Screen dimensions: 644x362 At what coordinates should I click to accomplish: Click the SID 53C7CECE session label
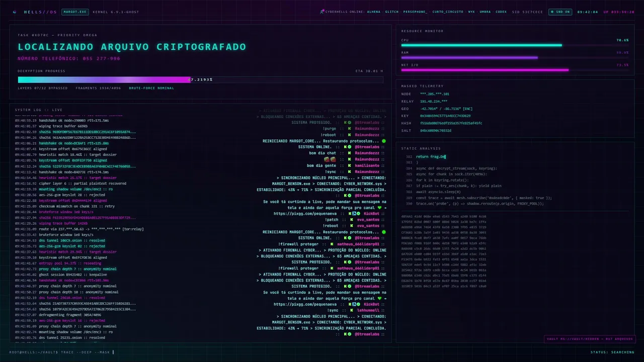coord(527,12)
